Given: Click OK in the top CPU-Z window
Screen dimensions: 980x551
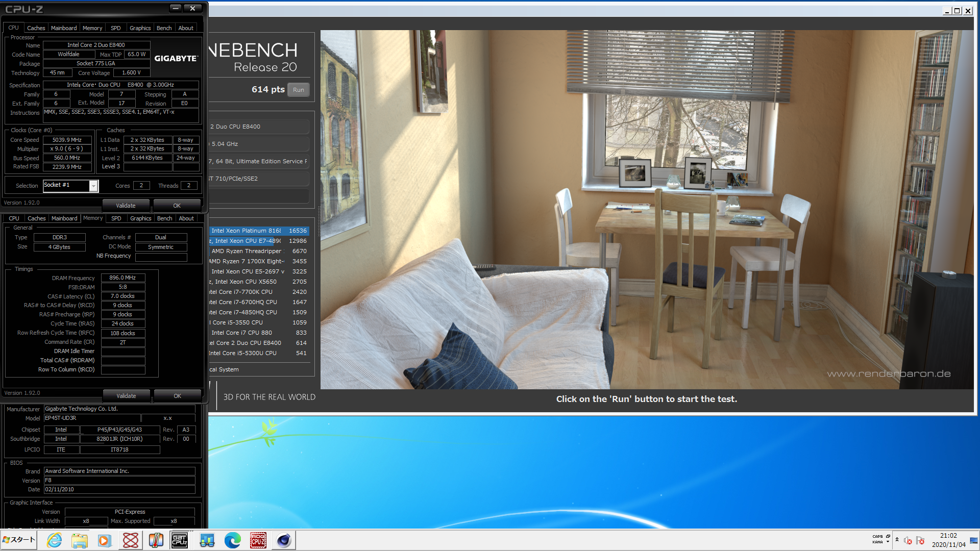Looking at the screenshot, I should pos(177,206).
